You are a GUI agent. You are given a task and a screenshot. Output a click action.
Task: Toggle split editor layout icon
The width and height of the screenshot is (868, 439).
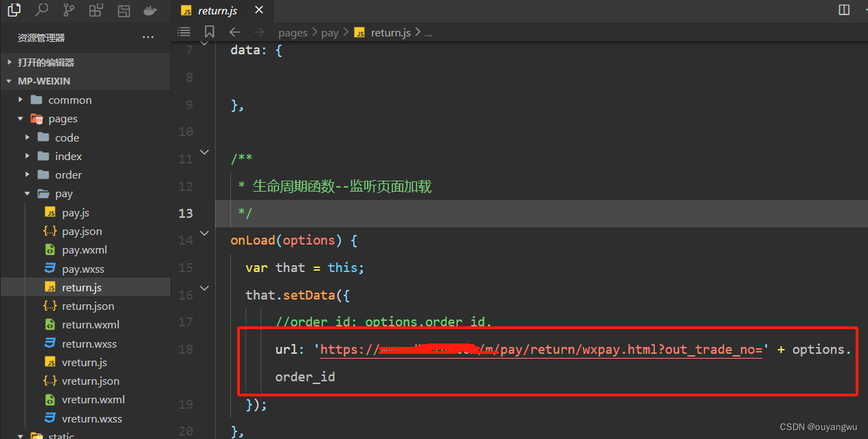[844, 10]
